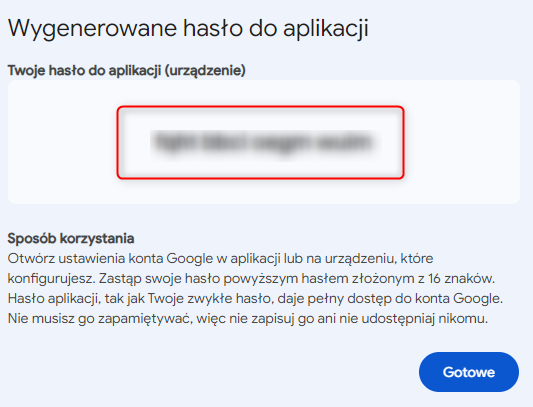Click the line starting 'Otwórz ustawienia konta Google'
This screenshot has height=407, width=533.
220,259
